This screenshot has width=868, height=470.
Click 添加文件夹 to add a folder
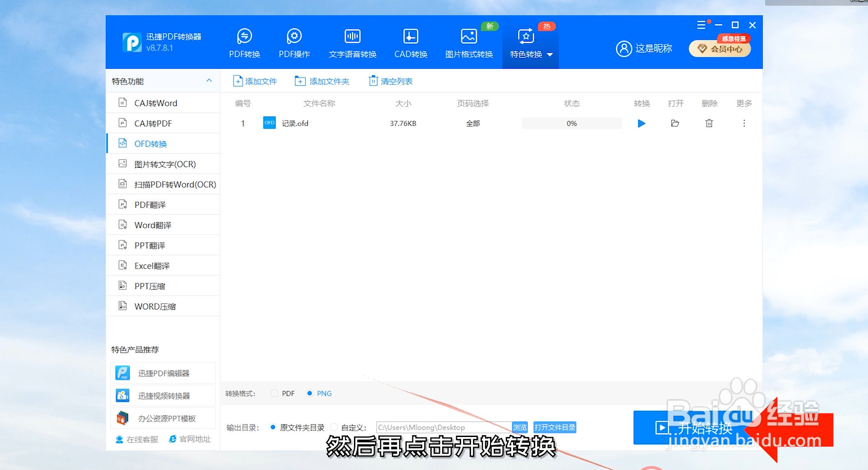[322, 81]
